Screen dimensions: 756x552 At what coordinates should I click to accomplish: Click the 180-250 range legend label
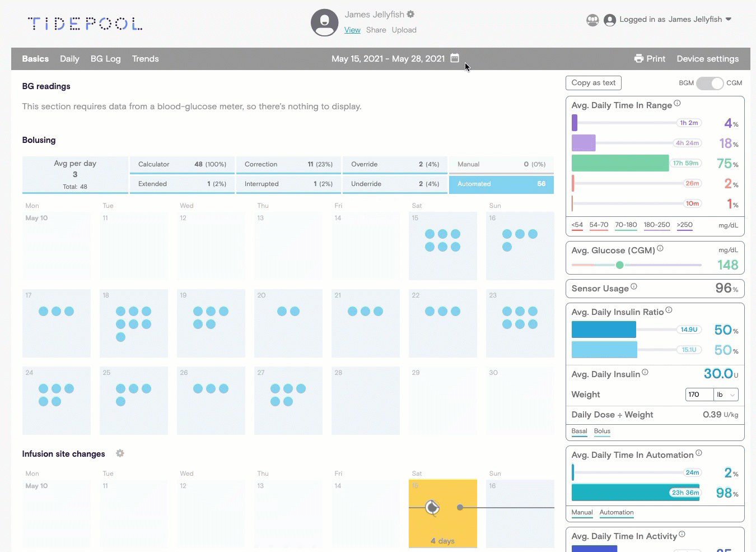tap(657, 225)
